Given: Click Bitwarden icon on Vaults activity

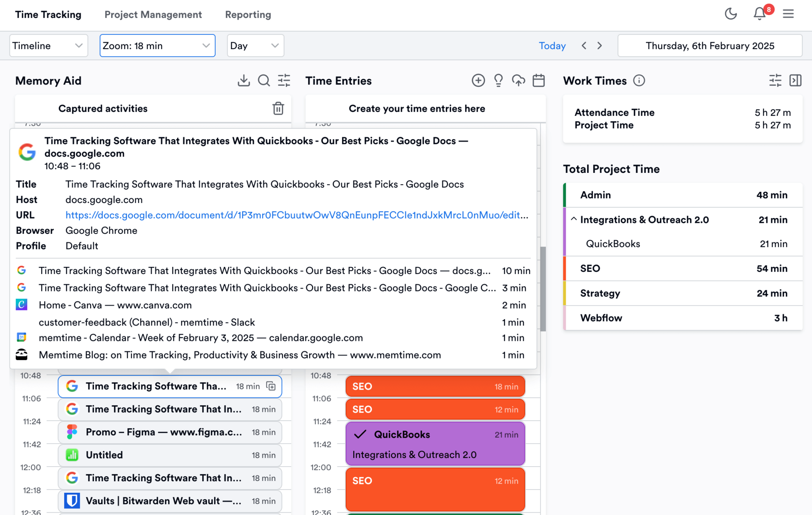Looking at the screenshot, I should [72, 501].
